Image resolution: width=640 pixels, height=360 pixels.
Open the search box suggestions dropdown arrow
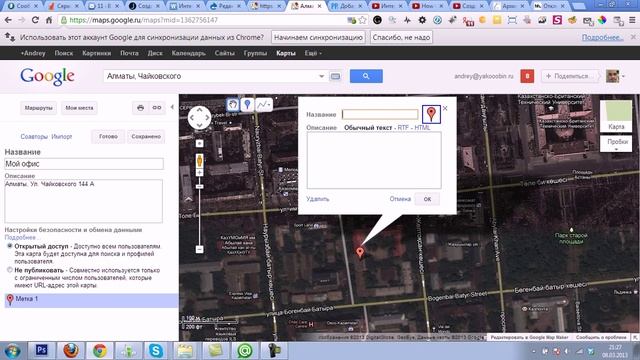321,76
